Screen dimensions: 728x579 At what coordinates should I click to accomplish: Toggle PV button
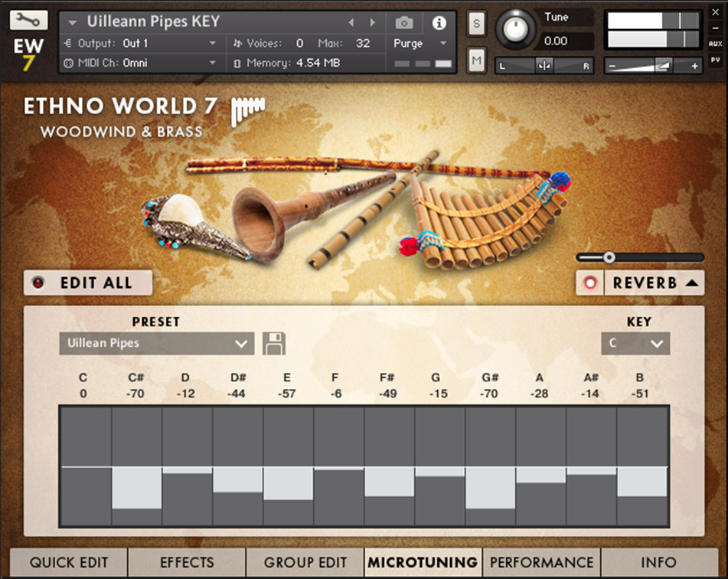click(x=716, y=60)
